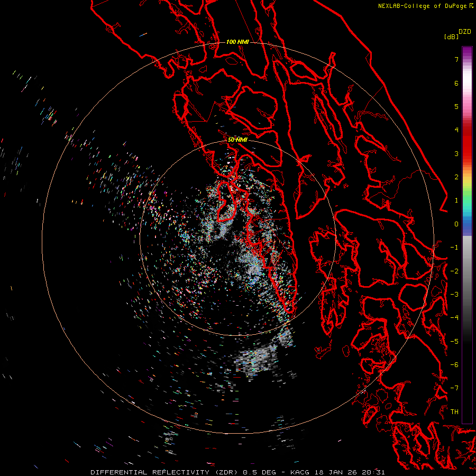Click the -1 value on color scale
476x476 pixels.
pos(454,248)
